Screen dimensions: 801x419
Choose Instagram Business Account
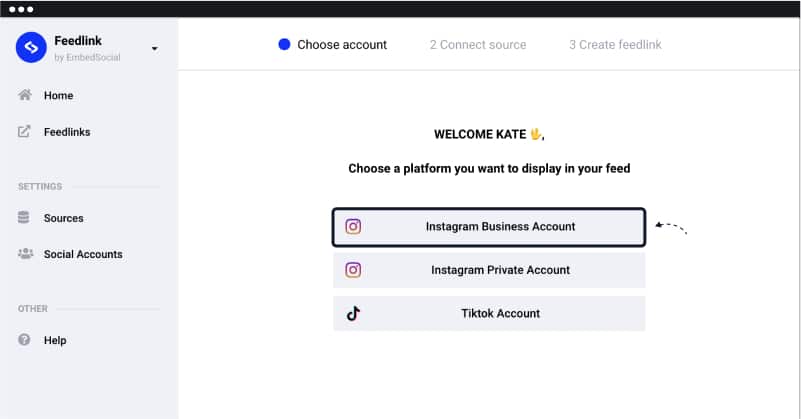(x=489, y=227)
